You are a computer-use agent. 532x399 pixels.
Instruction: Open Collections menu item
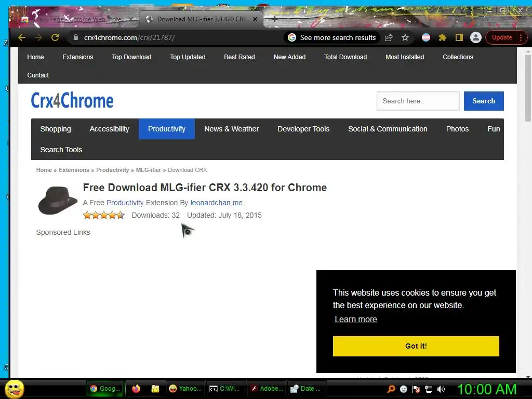[458, 57]
